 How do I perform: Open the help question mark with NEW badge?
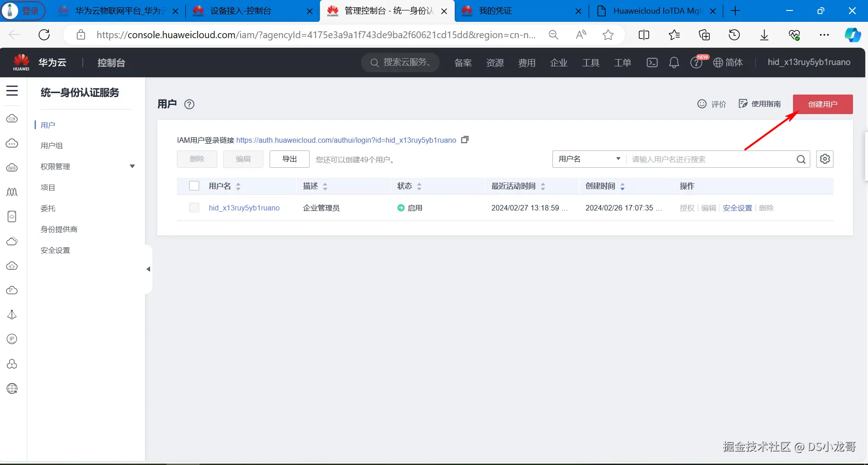(x=697, y=62)
